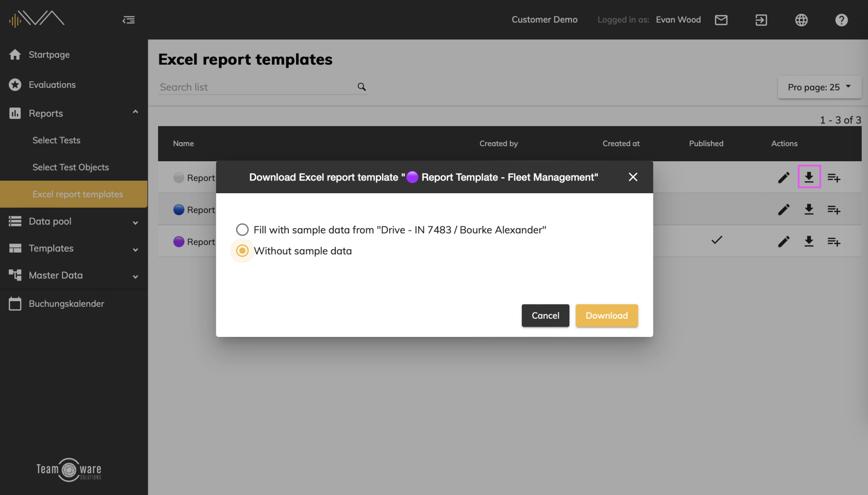Sort by Created by column header

pyautogui.click(x=499, y=143)
